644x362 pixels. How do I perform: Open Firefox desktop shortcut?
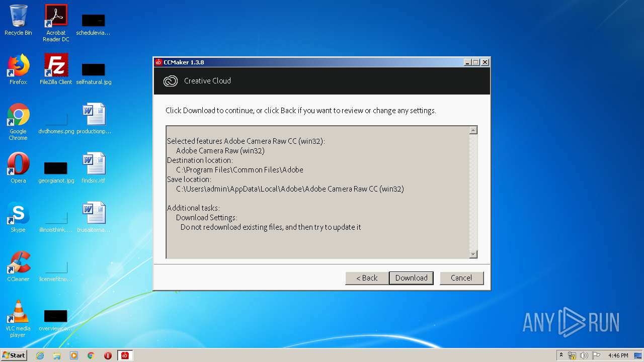click(x=18, y=70)
